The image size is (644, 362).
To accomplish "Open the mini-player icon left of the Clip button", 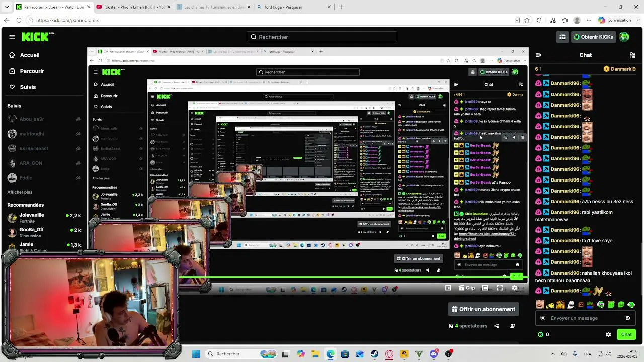I will (448, 288).
